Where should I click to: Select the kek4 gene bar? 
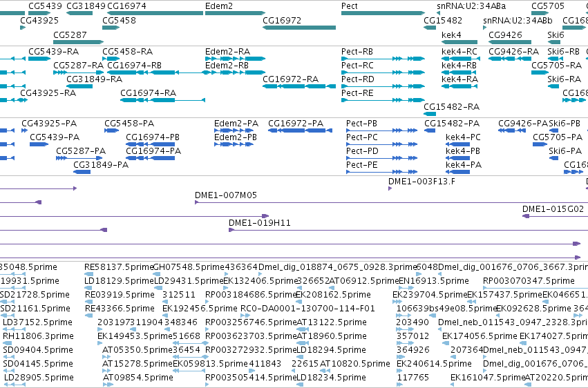click(459, 42)
